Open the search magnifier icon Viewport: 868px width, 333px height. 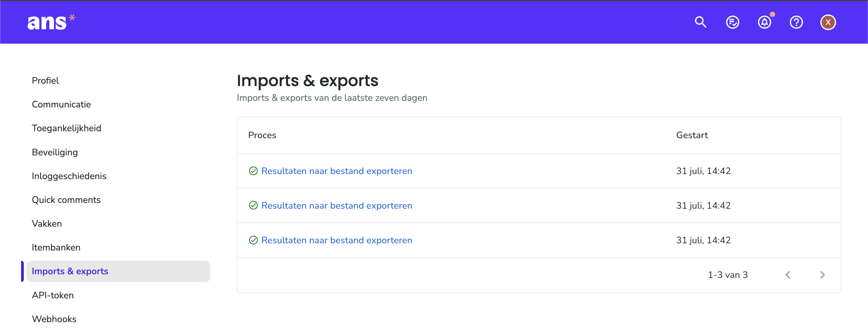point(700,22)
